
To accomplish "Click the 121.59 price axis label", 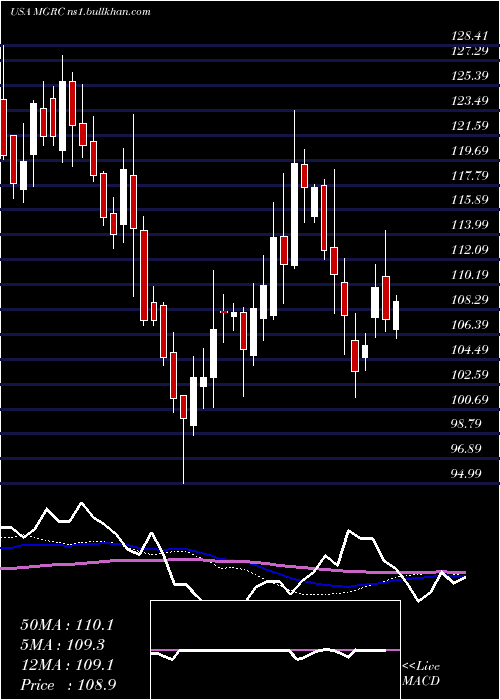I will coord(468,126).
